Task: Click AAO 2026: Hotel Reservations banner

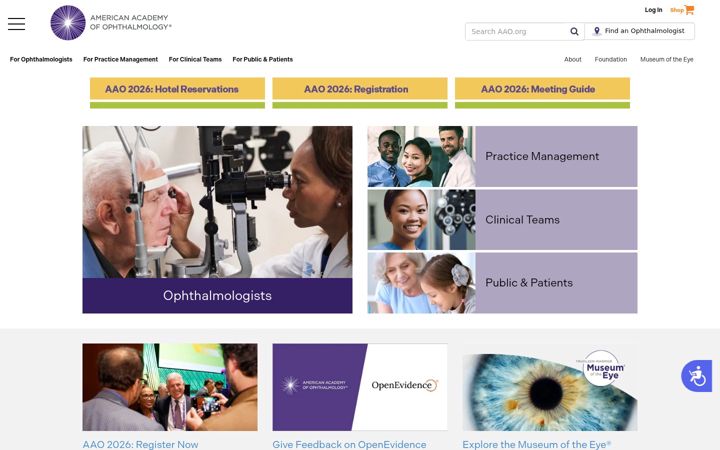Action: pyautogui.click(x=177, y=93)
